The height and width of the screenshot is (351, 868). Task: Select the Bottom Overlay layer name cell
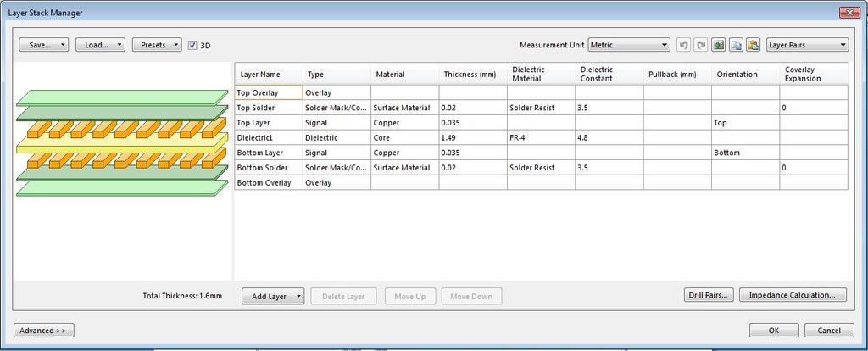(x=269, y=182)
